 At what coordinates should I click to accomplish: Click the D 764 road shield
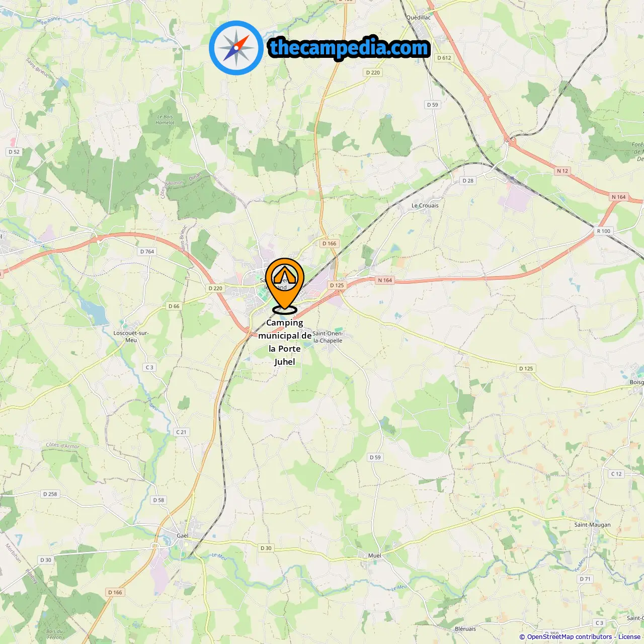click(x=147, y=252)
